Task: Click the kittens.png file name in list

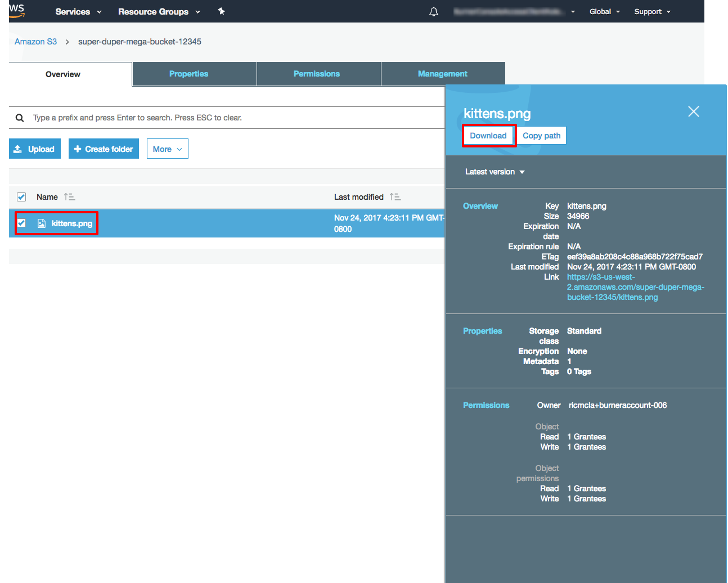Action: (x=72, y=223)
